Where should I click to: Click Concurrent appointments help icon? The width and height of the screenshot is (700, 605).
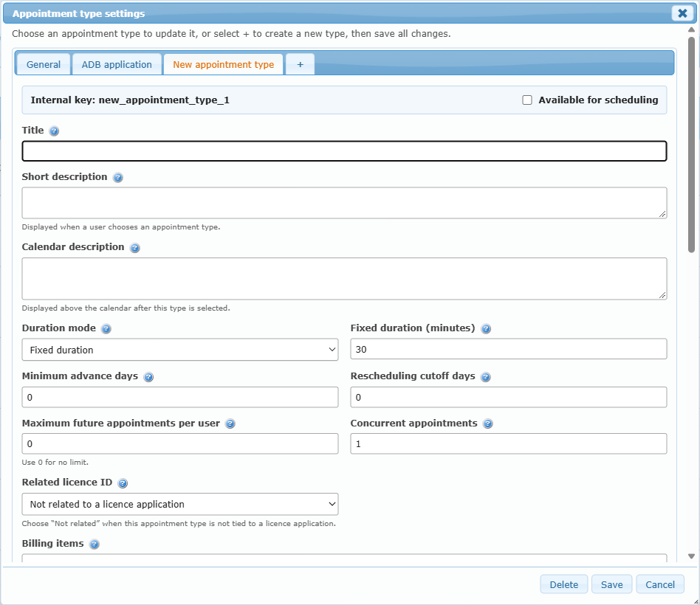click(488, 423)
